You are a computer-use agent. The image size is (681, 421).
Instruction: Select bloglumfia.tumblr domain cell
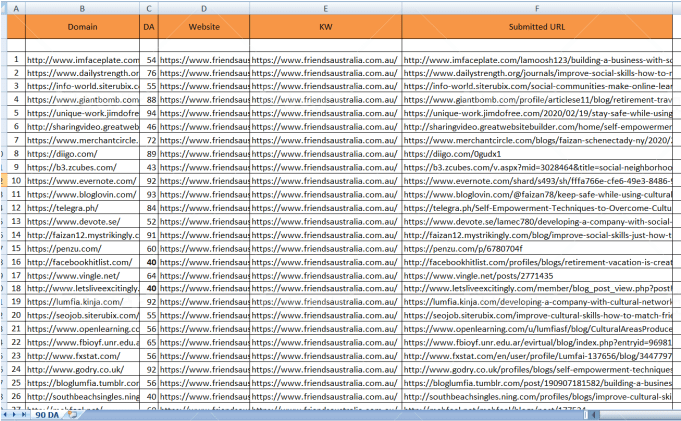(83, 383)
